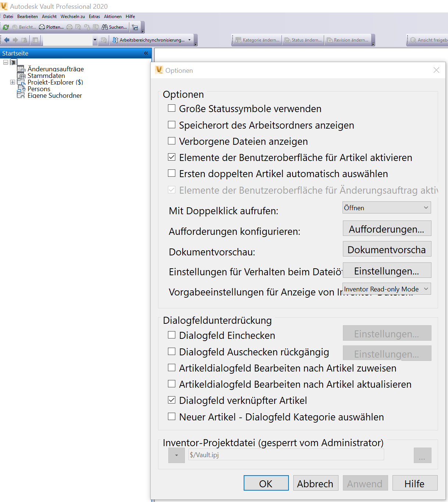The image size is (448, 502).
Task: Click Ansicht freigeben toolbar button
Action: click(x=429, y=40)
